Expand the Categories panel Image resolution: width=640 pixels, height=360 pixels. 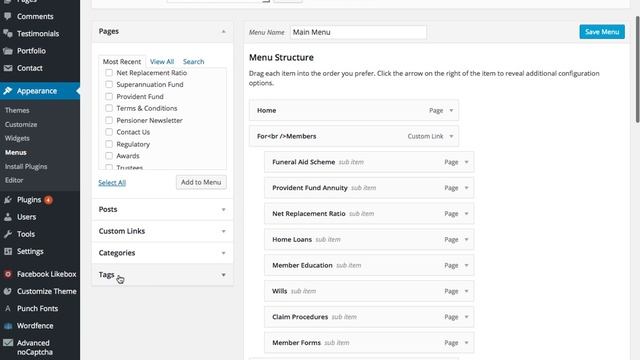click(x=162, y=253)
